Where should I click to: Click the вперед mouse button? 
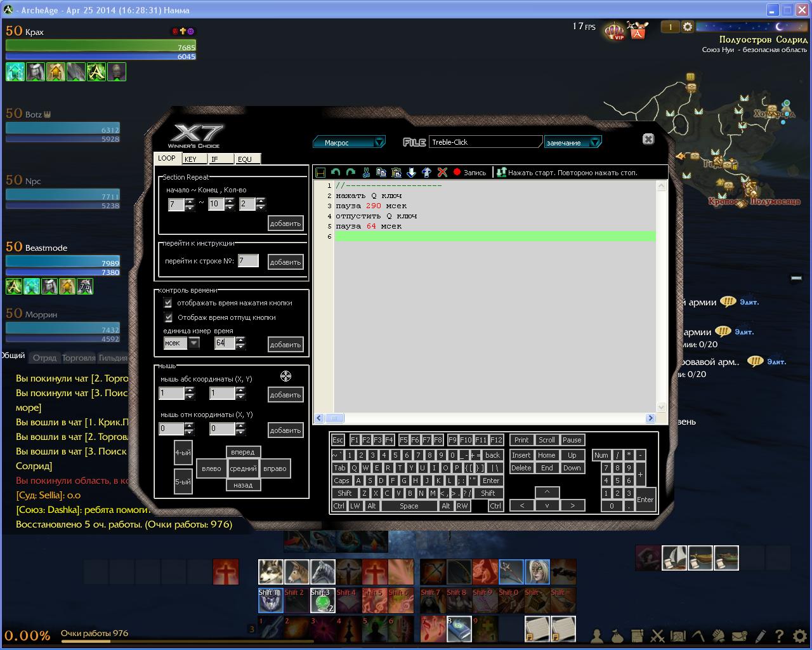pyautogui.click(x=243, y=452)
